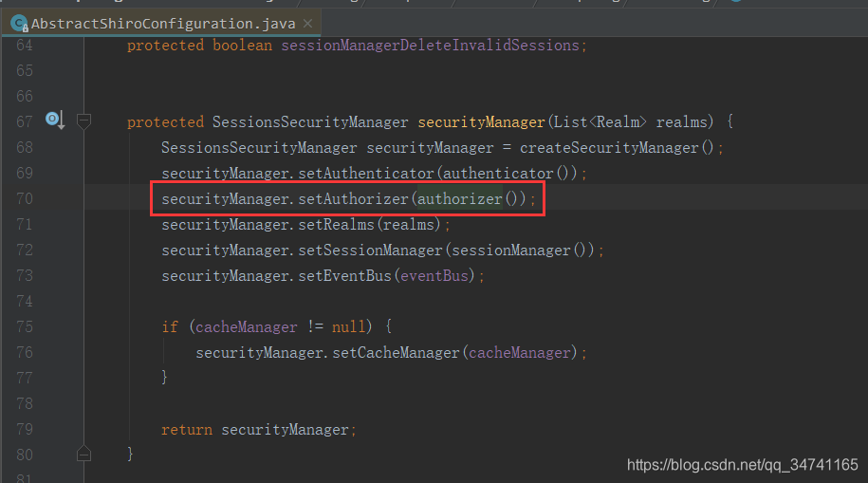Click the class file icon on the tab
868x483 pixels.
[x=19, y=24]
